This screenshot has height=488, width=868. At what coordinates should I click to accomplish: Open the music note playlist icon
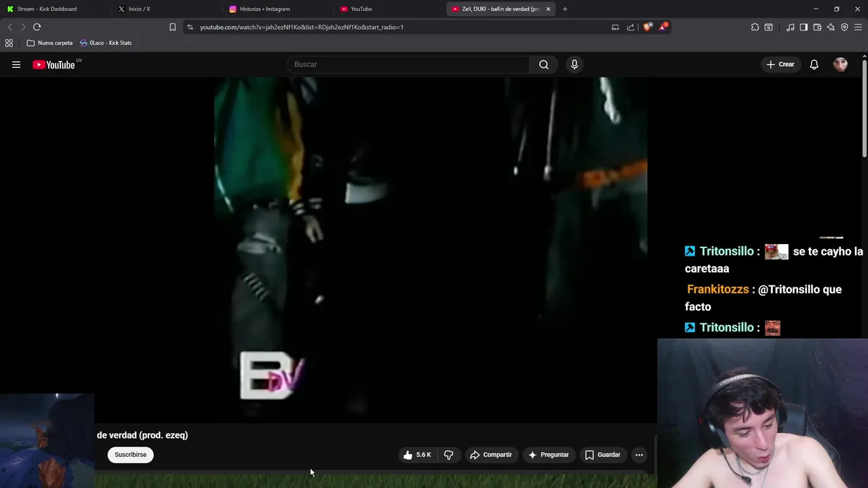790,27
